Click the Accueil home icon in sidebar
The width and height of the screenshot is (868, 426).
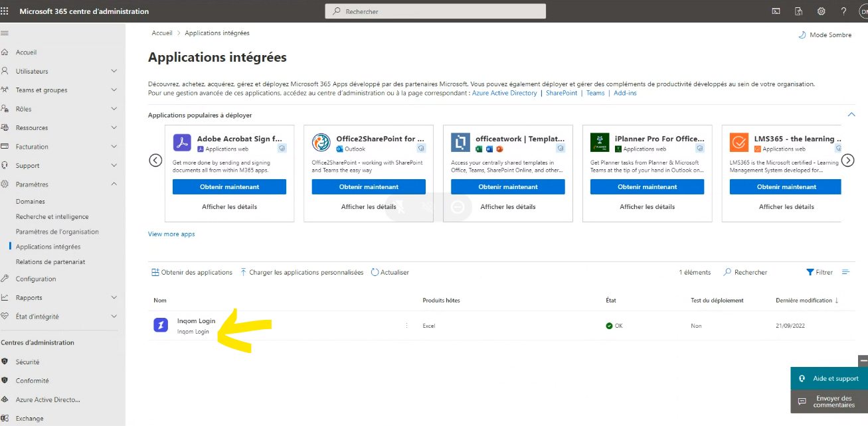click(5, 52)
